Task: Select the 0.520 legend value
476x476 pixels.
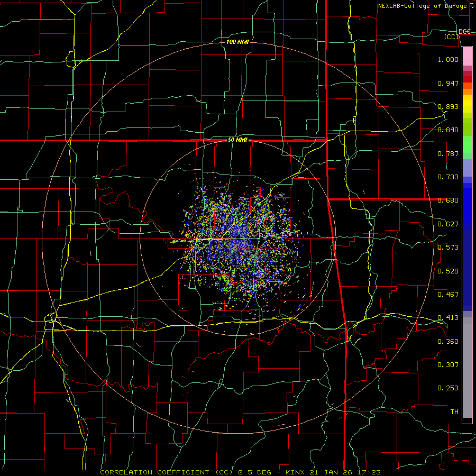Action: (x=448, y=271)
